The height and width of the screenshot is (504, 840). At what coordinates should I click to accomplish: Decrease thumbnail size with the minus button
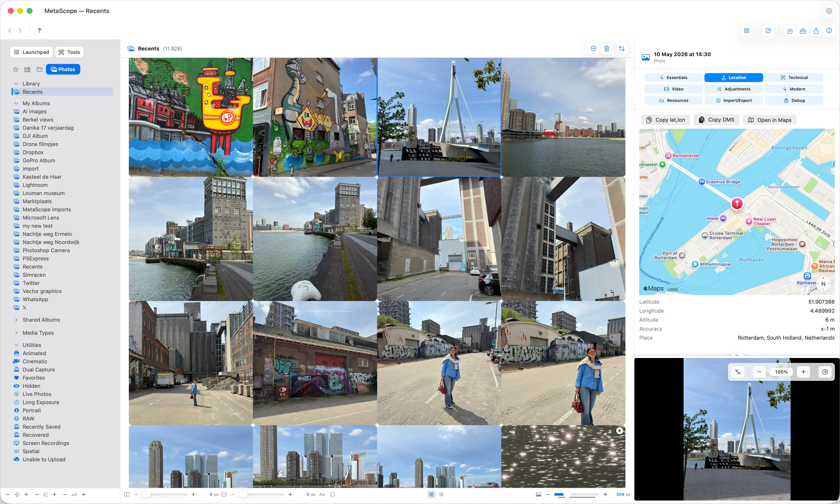click(x=548, y=494)
